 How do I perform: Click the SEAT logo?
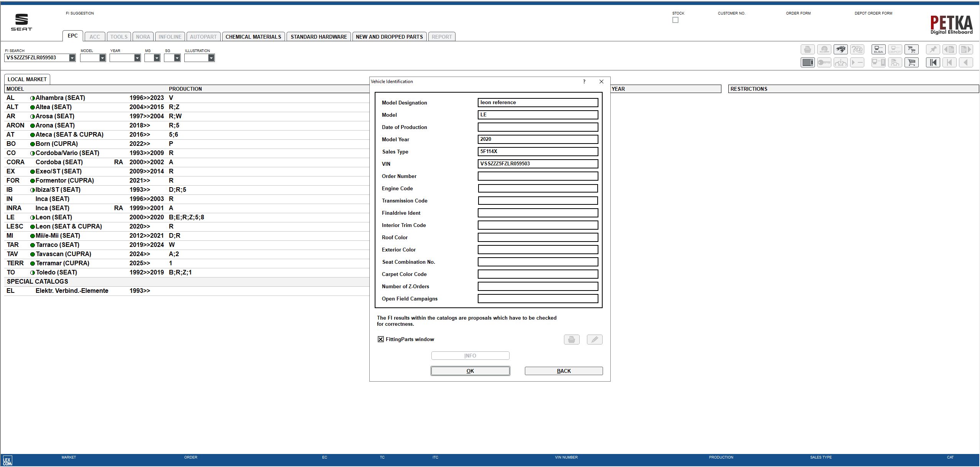pos(21,22)
